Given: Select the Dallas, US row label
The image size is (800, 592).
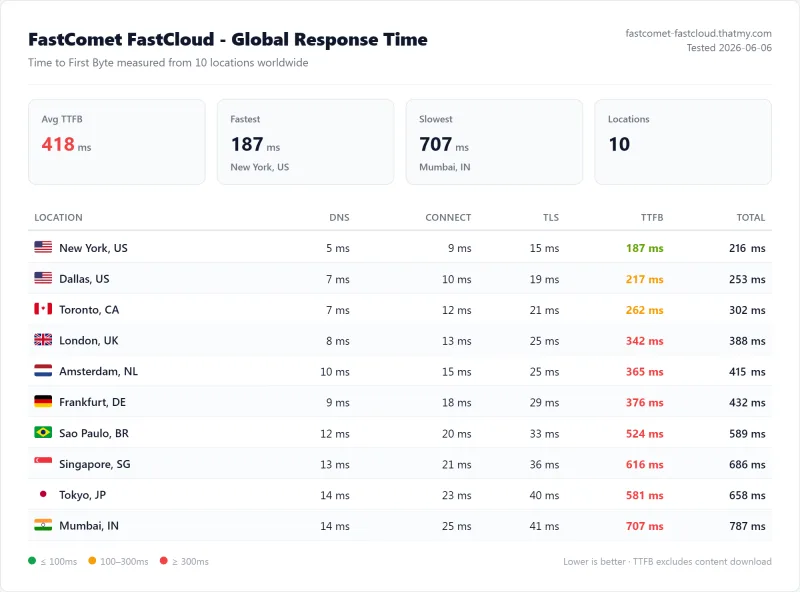Looking at the screenshot, I should pos(84,279).
